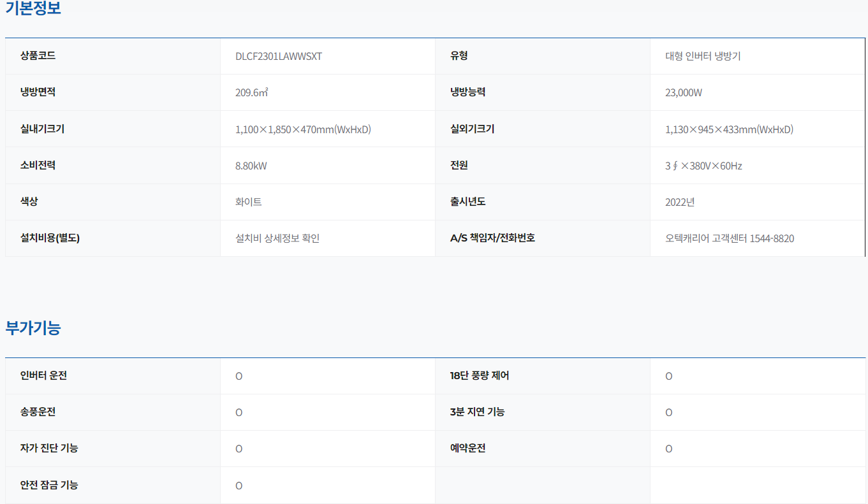Click the 18단 풍량 제어 feature label
This screenshot has height=504, width=868.
click(480, 375)
